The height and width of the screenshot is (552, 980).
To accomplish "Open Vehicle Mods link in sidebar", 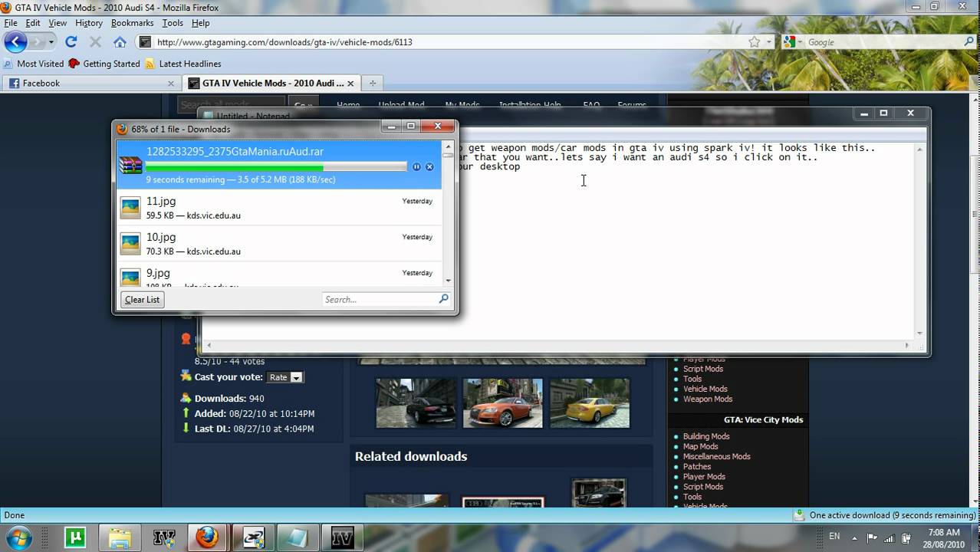I will point(705,389).
